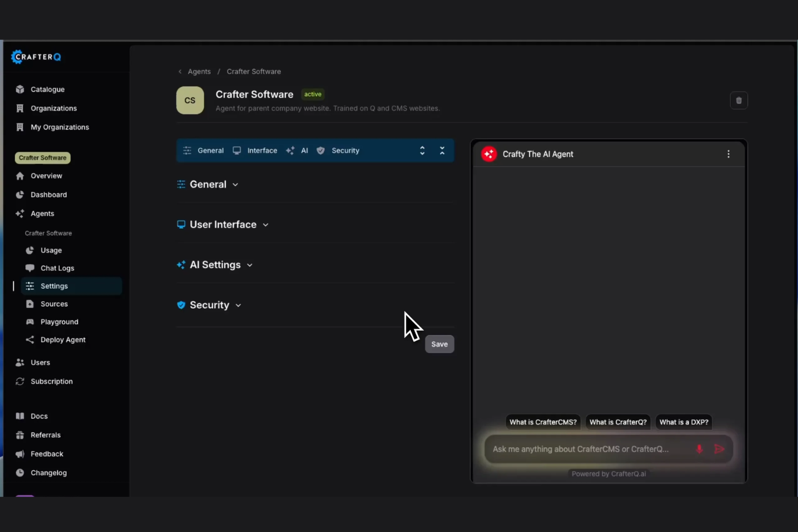The image size is (798, 532).
Task: Click the My Organizations building icon
Action: point(20,127)
